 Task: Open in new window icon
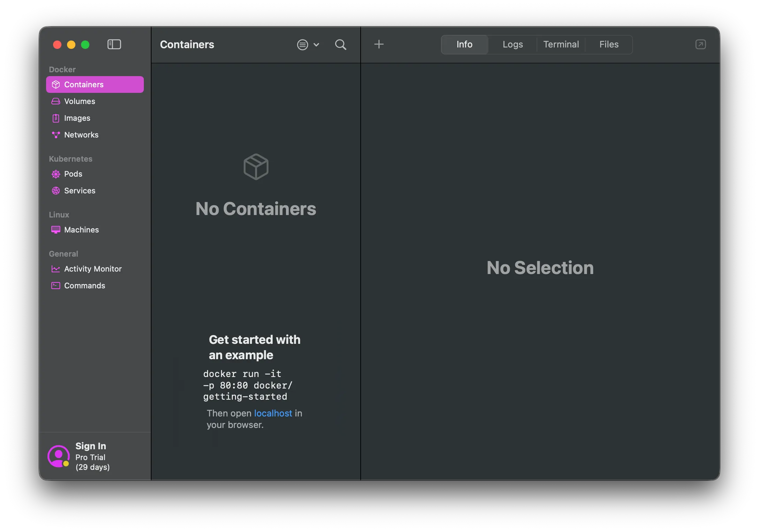point(700,44)
